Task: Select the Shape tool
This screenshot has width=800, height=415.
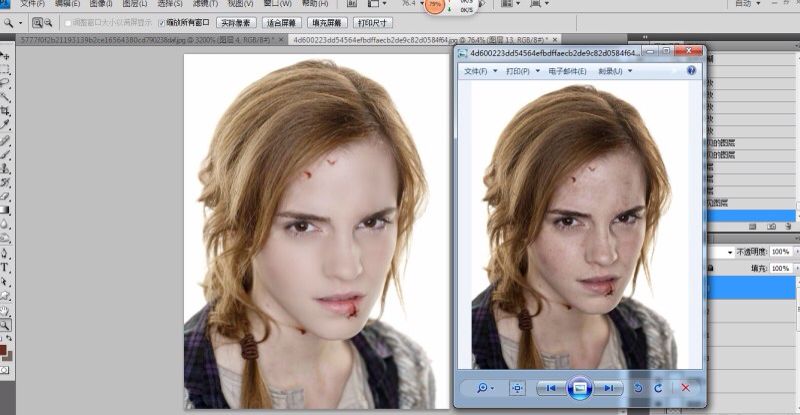Action: tap(5, 295)
